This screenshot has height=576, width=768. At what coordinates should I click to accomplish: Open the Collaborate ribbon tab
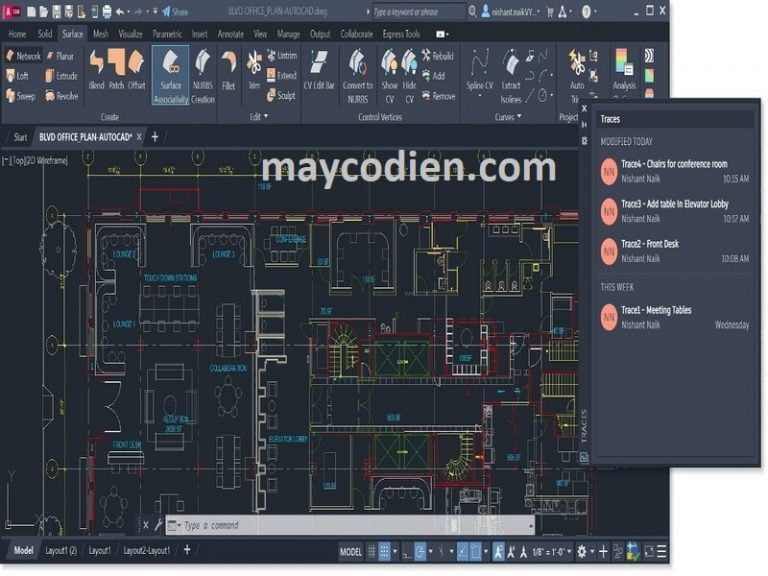[357, 34]
